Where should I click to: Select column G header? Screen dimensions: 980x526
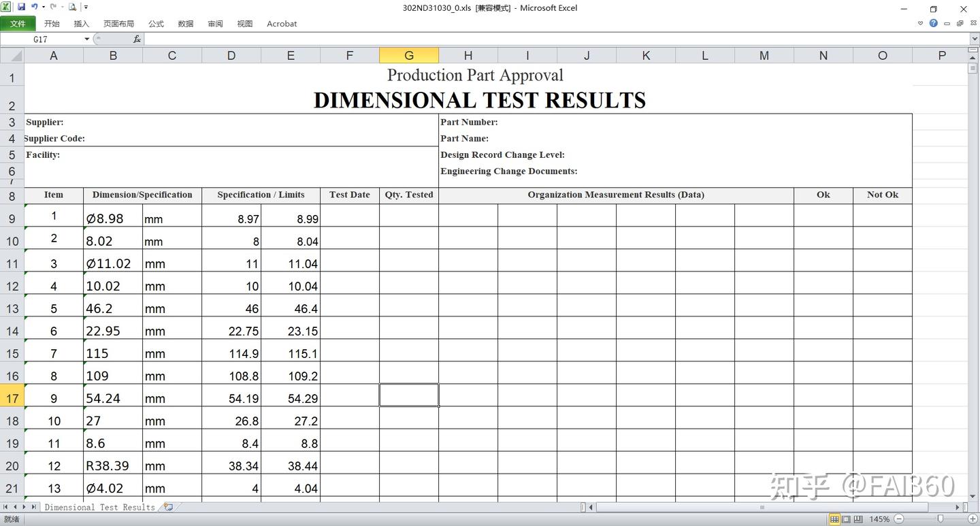pyautogui.click(x=409, y=55)
